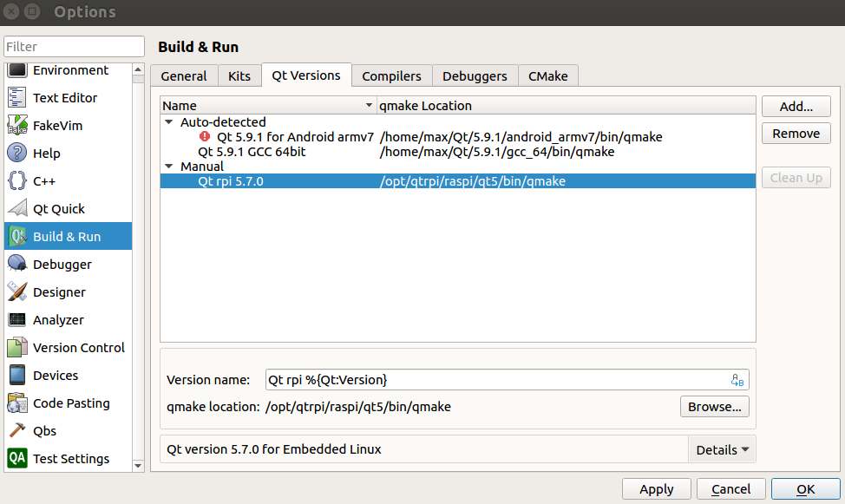
Task: Select the Qt rpi 5.7.0 row
Action: pos(457,181)
